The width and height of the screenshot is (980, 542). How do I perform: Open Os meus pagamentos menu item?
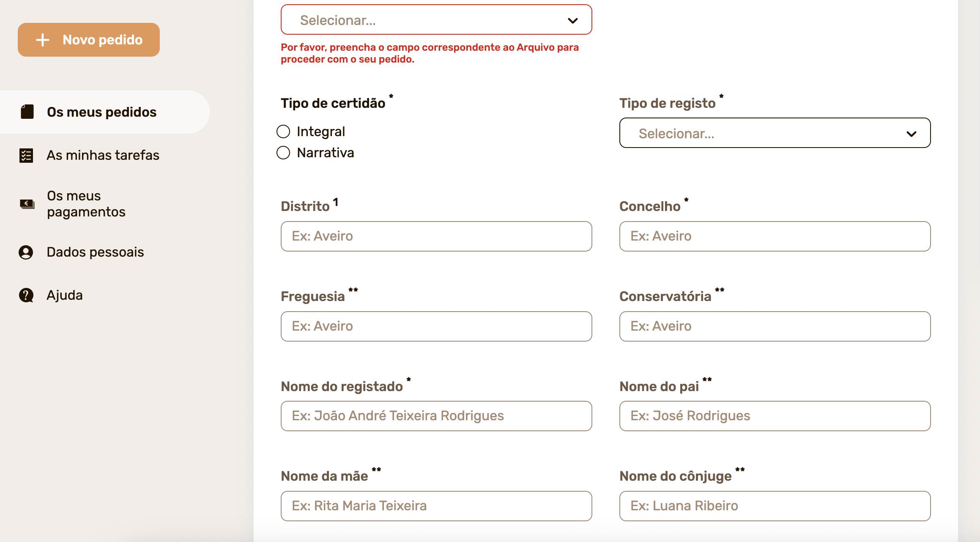coord(86,204)
